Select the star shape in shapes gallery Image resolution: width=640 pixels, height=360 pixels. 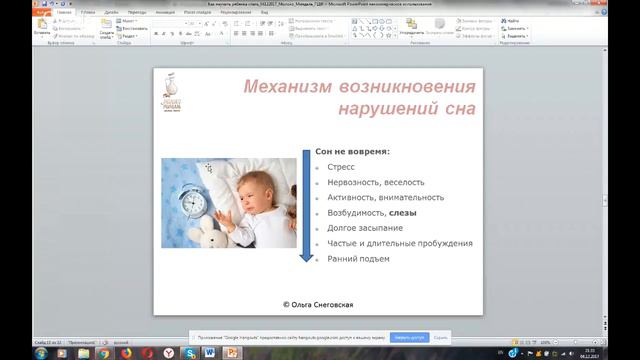389,36
